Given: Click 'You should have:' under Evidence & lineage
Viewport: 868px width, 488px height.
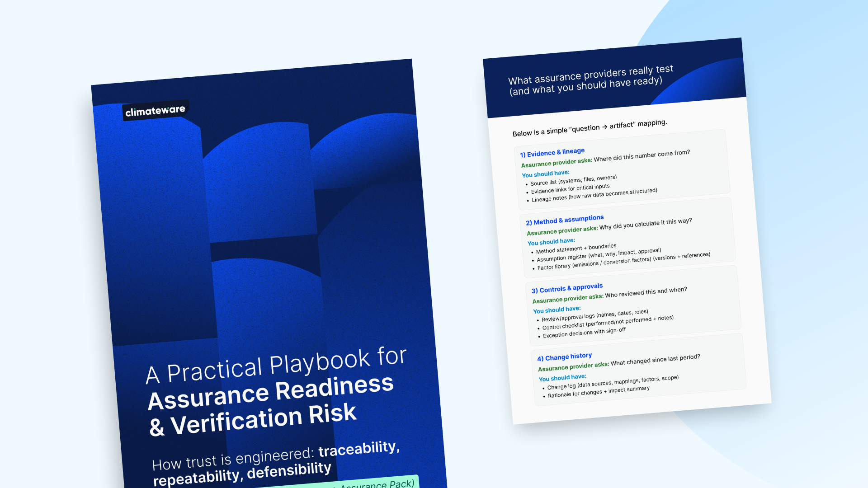Looking at the screenshot, I should (x=545, y=174).
